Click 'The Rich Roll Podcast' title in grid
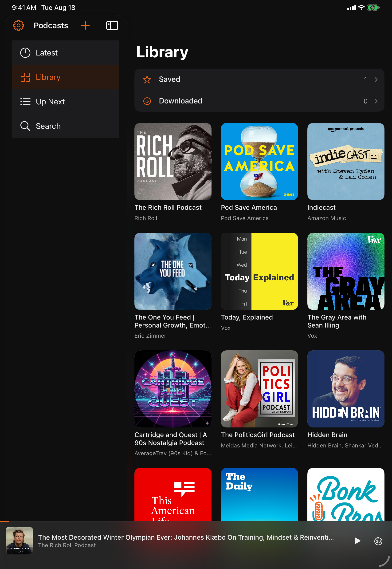Viewport: 392px width, 569px height. 168,207
